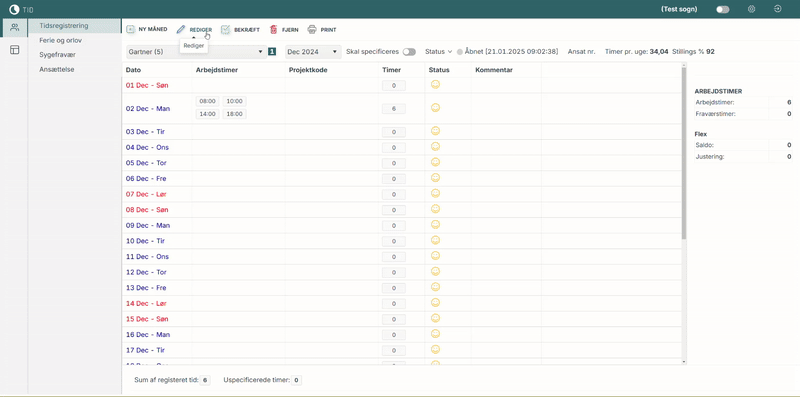Click status smiley for 01 Dec - Søn
800x397 pixels.
point(435,85)
